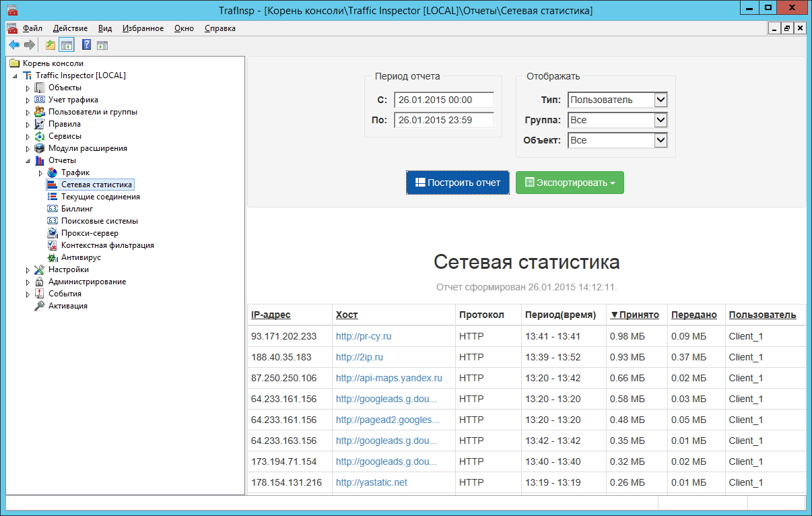Open the Тип dropdown list
The width and height of the screenshot is (812, 516).
[x=661, y=100]
